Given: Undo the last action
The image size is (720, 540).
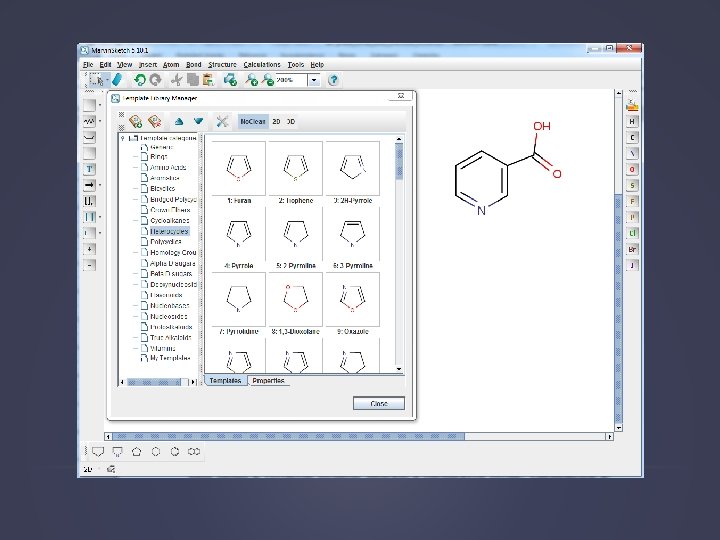Looking at the screenshot, I should 140,80.
